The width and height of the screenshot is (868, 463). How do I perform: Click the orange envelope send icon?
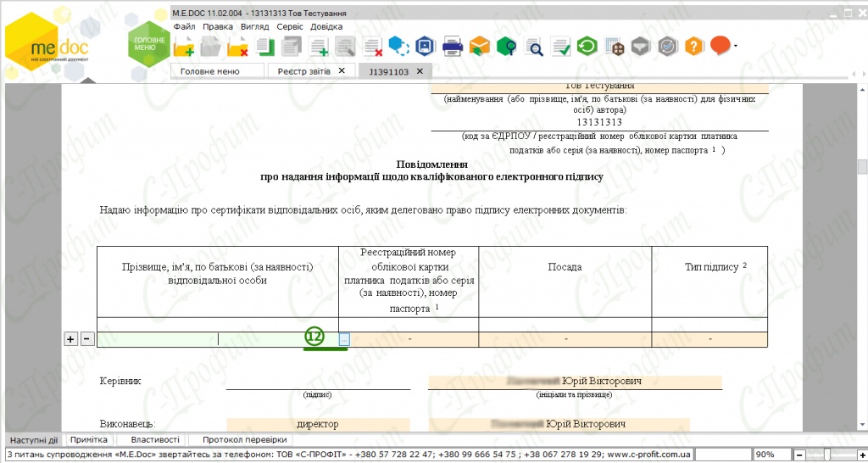480,46
